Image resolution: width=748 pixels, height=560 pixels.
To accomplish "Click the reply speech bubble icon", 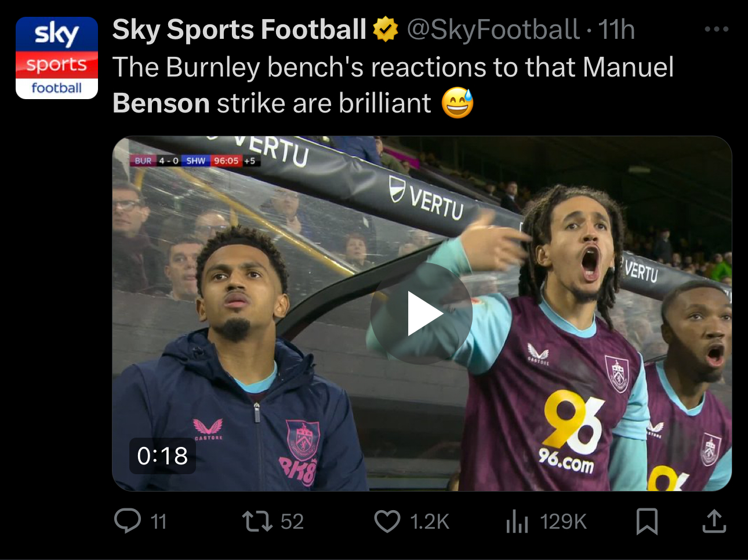I will [128, 521].
